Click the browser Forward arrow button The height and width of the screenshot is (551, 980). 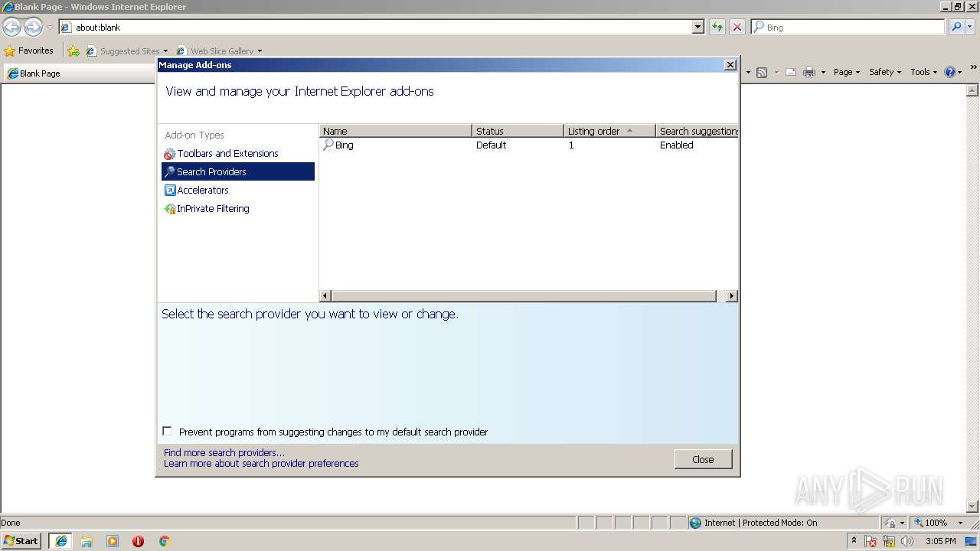(x=33, y=28)
